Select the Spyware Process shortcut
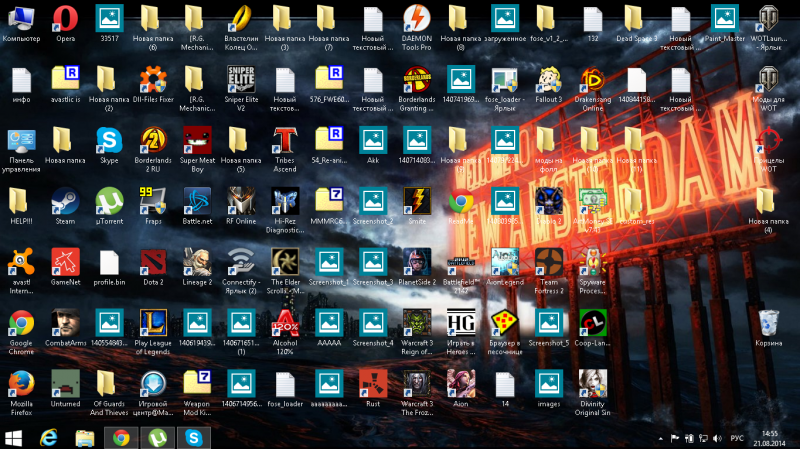The width and height of the screenshot is (800, 449). (x=592, y=262)
